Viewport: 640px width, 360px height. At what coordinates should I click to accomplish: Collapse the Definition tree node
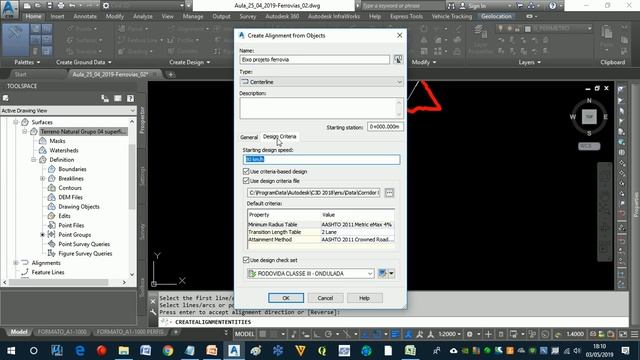(34, 160)
